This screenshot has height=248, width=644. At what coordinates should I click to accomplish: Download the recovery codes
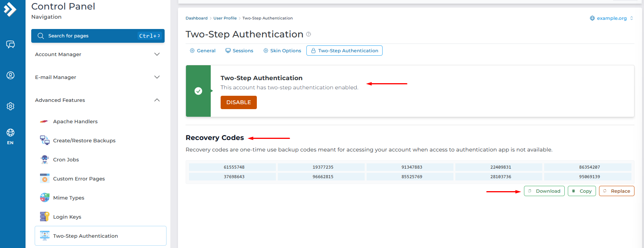coord(544,191)
